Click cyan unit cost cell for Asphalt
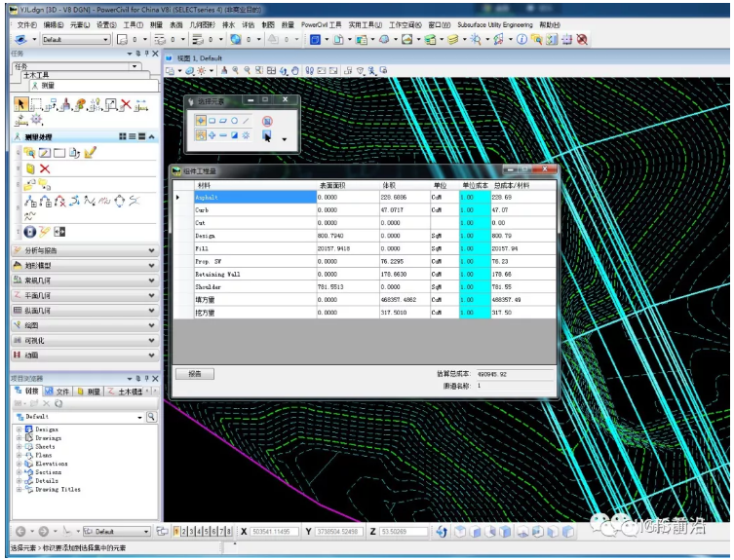 [x=475, y=197]
